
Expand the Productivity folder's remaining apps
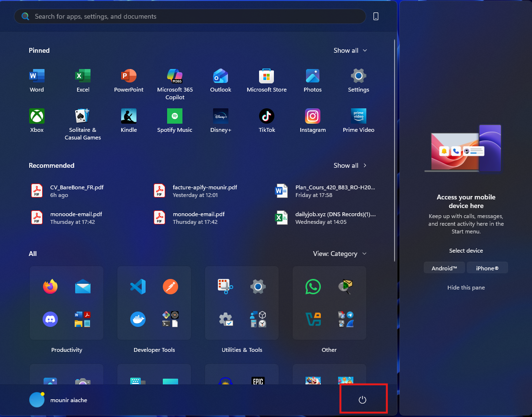pyautogui.click(x=83, y=319)
